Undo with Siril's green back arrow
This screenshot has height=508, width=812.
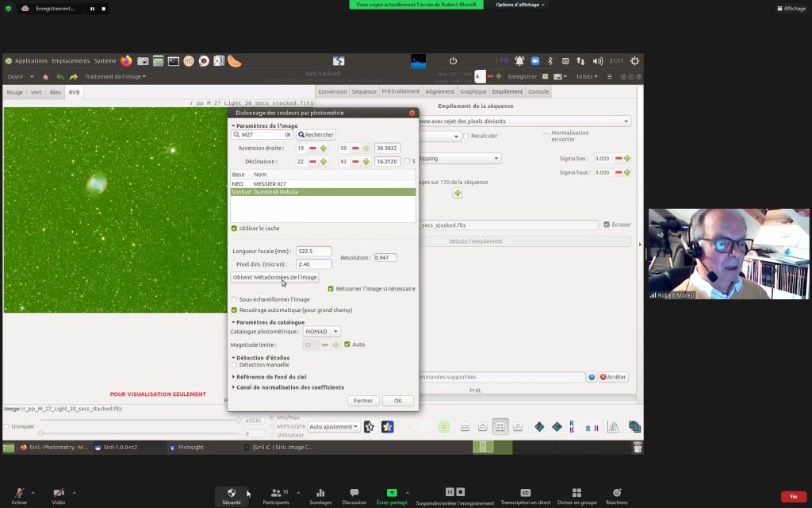(60, 77)
